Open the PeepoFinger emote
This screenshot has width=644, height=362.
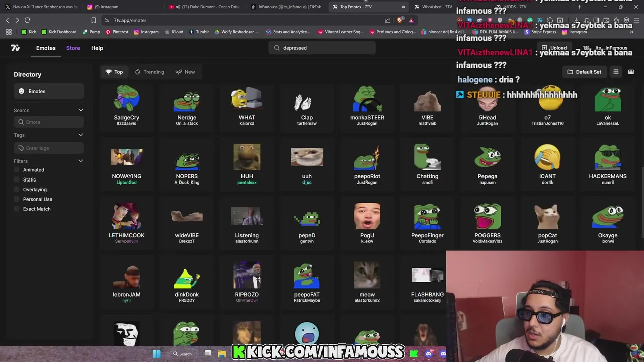[x=427, y=224]
